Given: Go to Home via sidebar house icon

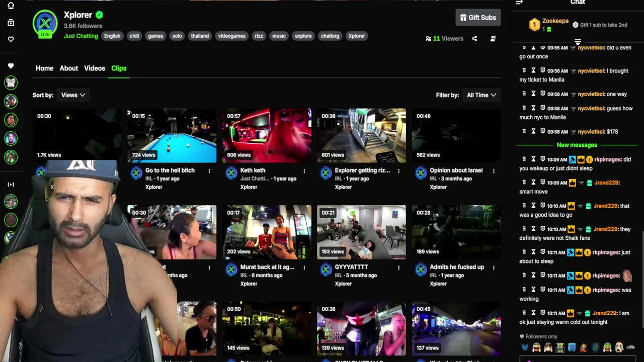Looking at the screenshot, I should pos(11,6).
